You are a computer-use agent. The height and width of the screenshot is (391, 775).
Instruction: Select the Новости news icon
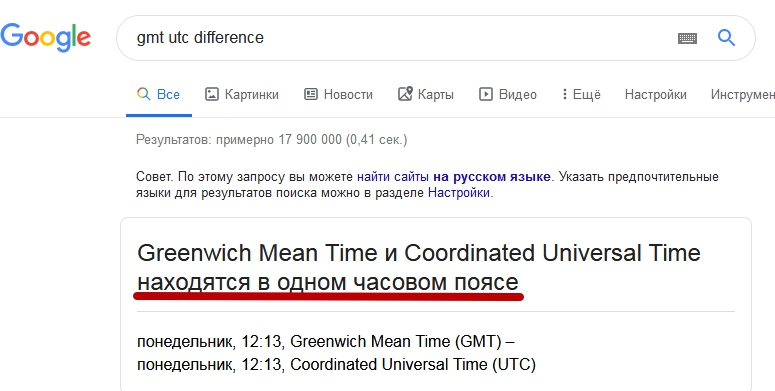[x=310, y=94]
